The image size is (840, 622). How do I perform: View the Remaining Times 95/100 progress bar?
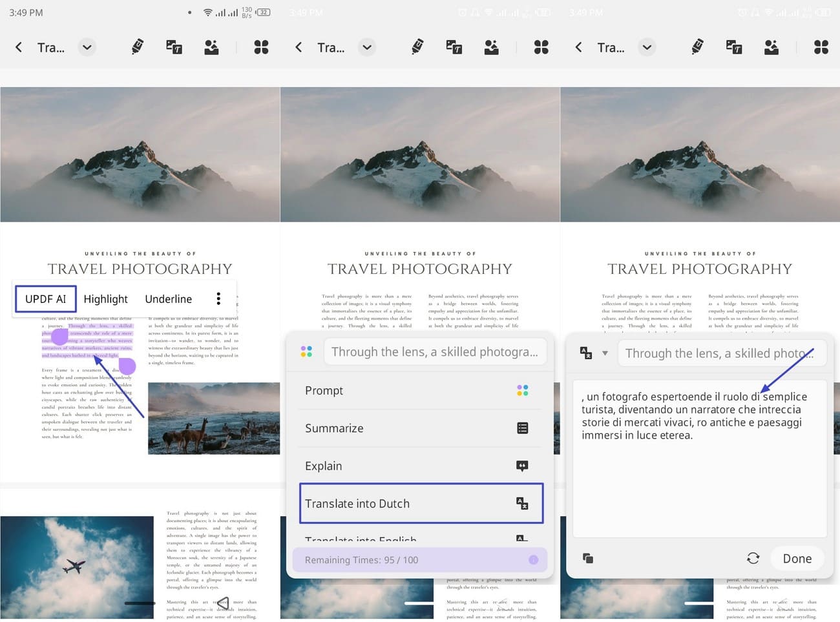click(419, 560)
